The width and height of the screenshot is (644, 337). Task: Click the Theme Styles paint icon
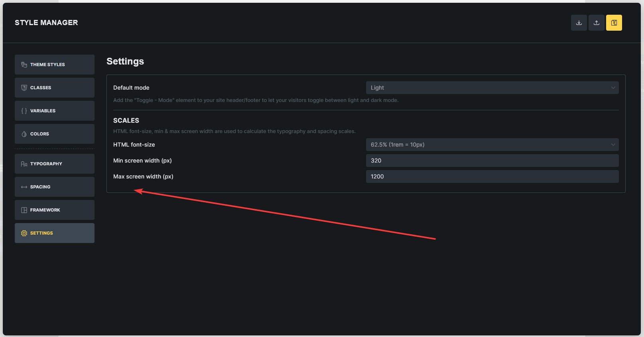[x=24, y=65]
